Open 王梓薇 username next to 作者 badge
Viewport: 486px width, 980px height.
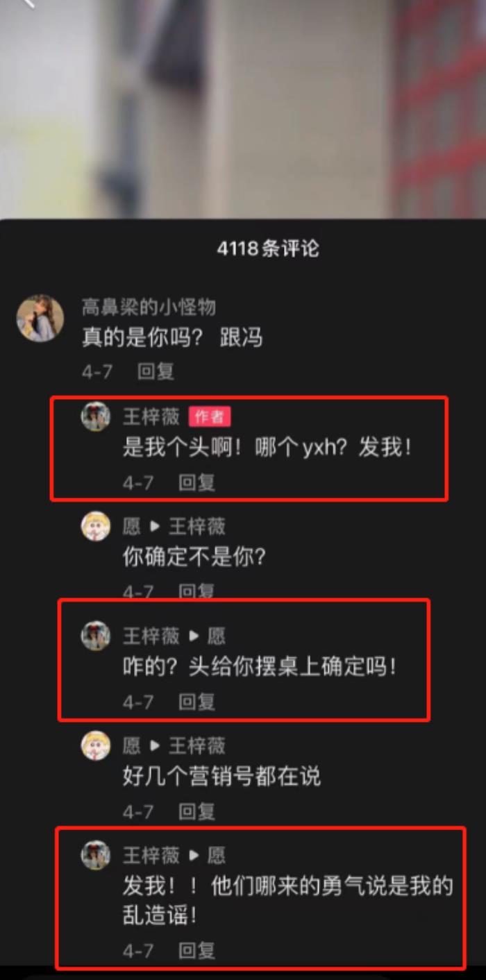pos(151,416)
